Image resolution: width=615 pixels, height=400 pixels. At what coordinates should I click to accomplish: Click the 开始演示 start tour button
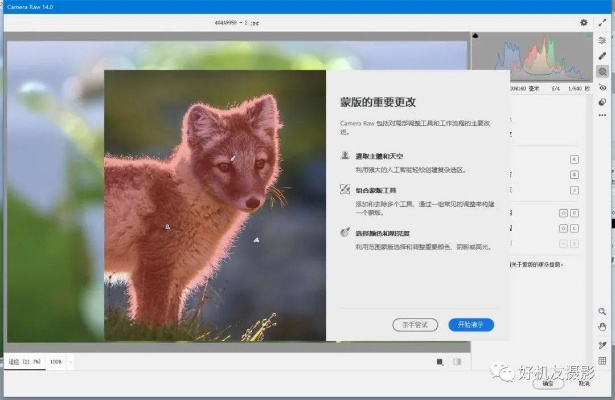(471, 325)
